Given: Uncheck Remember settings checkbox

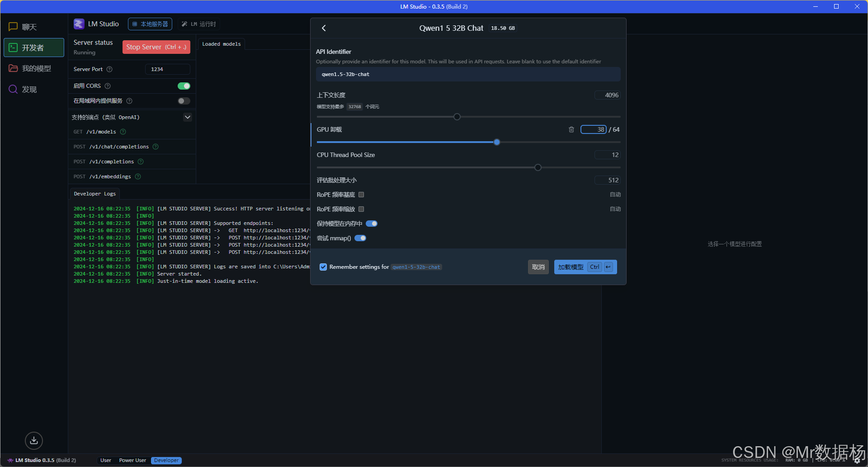Looking at the screenshot, I should pyautogui.click(x=323, y=267).
